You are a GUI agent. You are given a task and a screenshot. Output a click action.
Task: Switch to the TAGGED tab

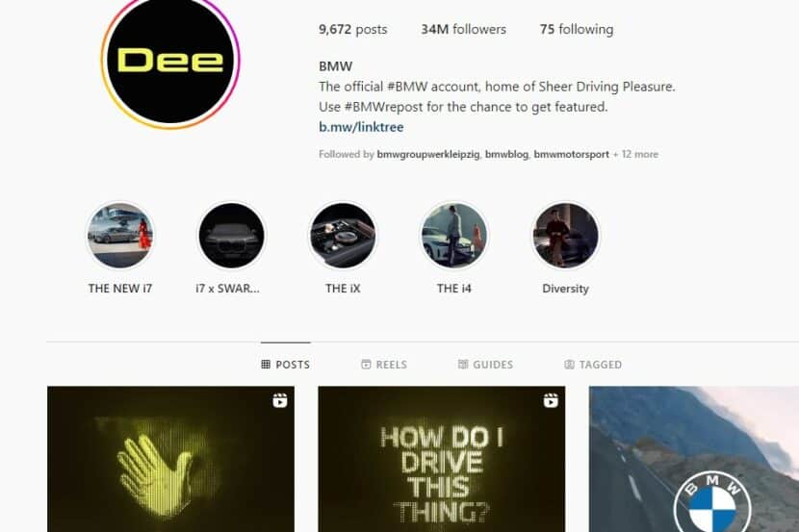tap(593, 365)
